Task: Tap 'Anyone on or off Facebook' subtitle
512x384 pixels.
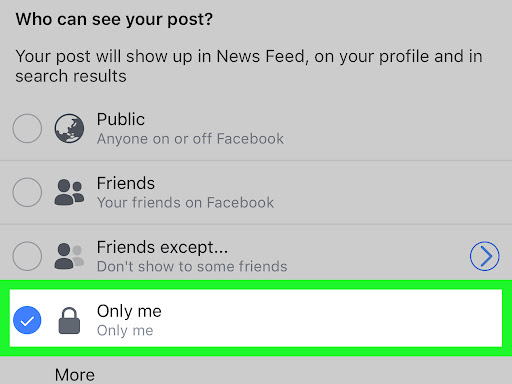Action: pyautogui.click(x=190, y=139)
